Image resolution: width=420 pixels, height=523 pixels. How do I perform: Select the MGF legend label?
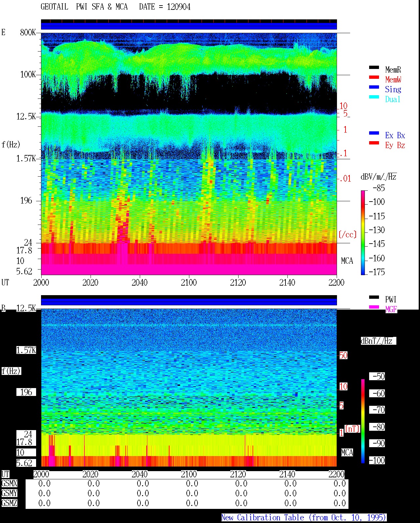(391, 309)
